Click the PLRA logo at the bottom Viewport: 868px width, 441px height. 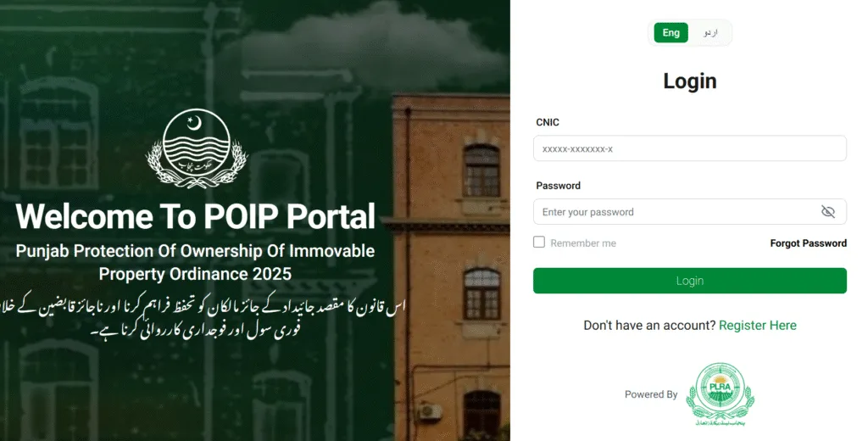720,394
